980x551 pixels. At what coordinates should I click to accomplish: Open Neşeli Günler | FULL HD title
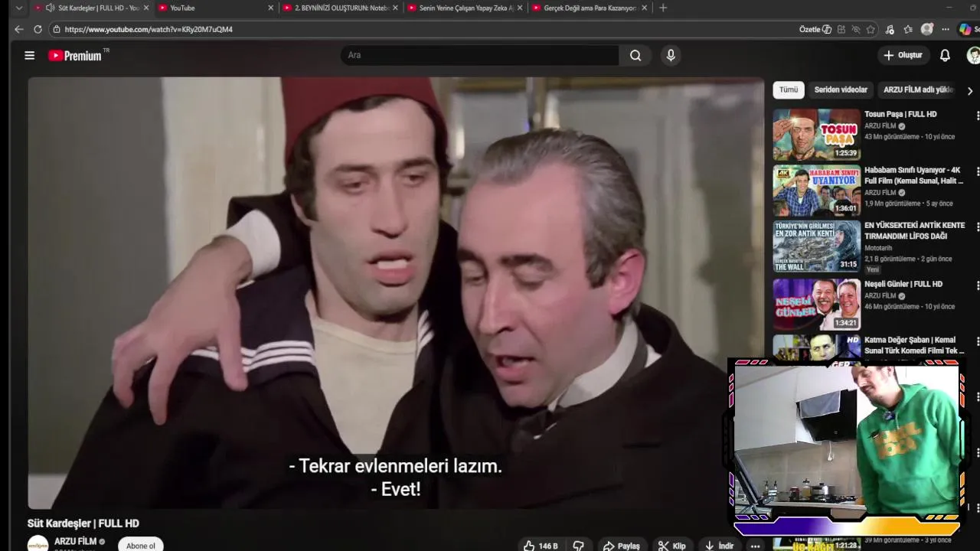[903, 284]
